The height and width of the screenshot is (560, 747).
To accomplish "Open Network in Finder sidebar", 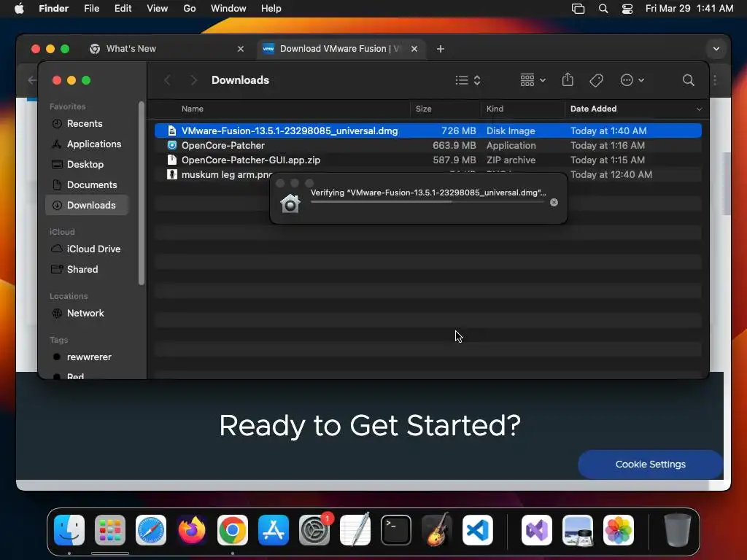I will (x=88, y=314).
